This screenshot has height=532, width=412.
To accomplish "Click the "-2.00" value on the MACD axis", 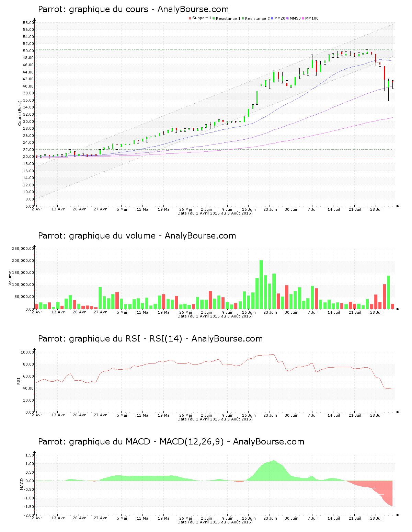I will coord(29,515).
